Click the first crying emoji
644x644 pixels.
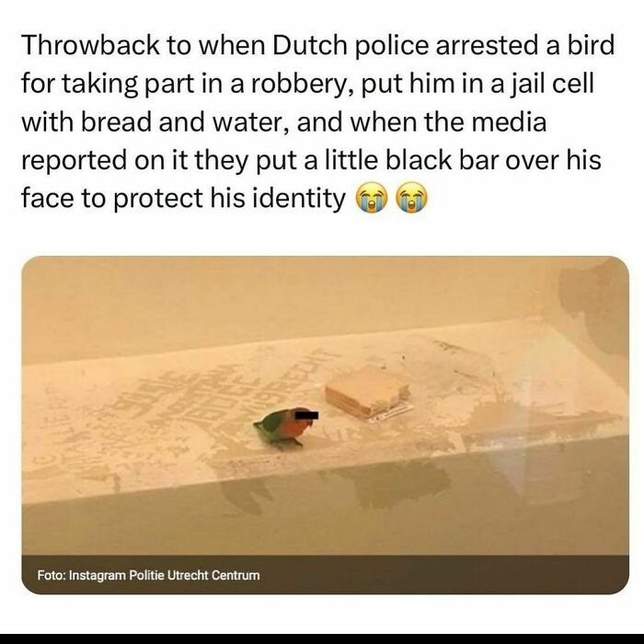coord(372,199)
